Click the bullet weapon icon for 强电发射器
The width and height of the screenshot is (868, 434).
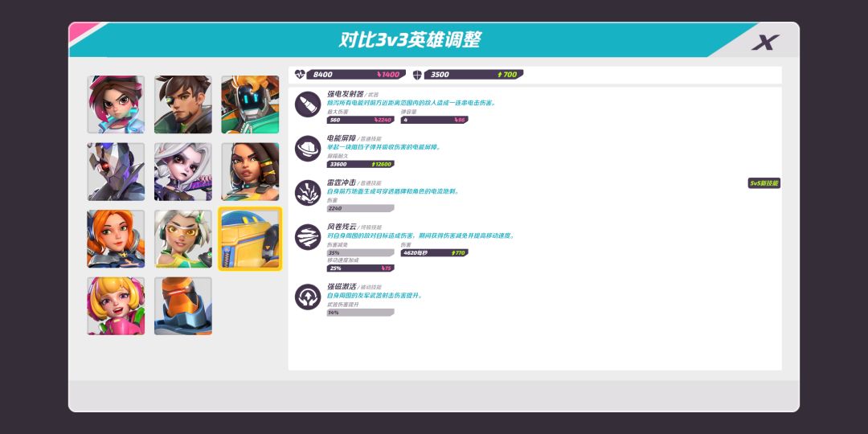308,104
